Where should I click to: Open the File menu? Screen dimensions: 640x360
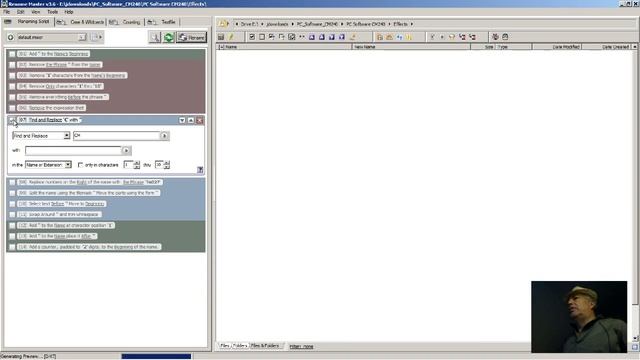coord(7,12)
